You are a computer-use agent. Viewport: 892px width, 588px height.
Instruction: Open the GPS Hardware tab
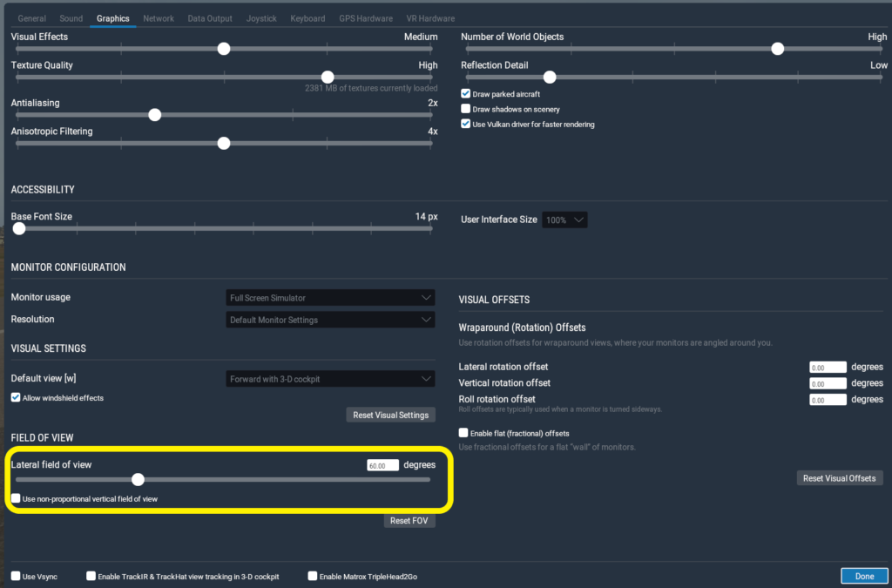[x=366, y=18]
